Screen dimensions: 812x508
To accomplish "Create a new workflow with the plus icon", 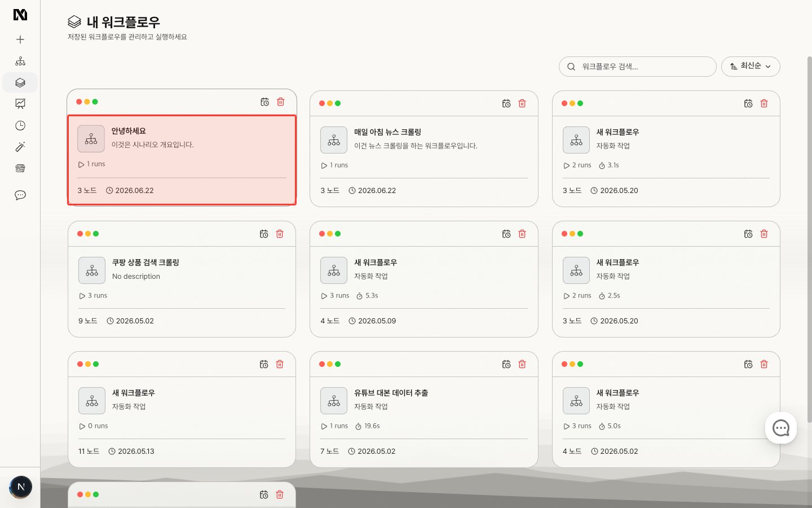I will (20, 40).
